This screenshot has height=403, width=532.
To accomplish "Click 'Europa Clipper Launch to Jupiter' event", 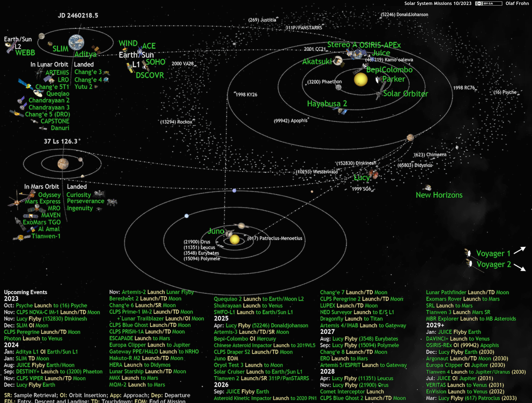I will tap(150, 345).
